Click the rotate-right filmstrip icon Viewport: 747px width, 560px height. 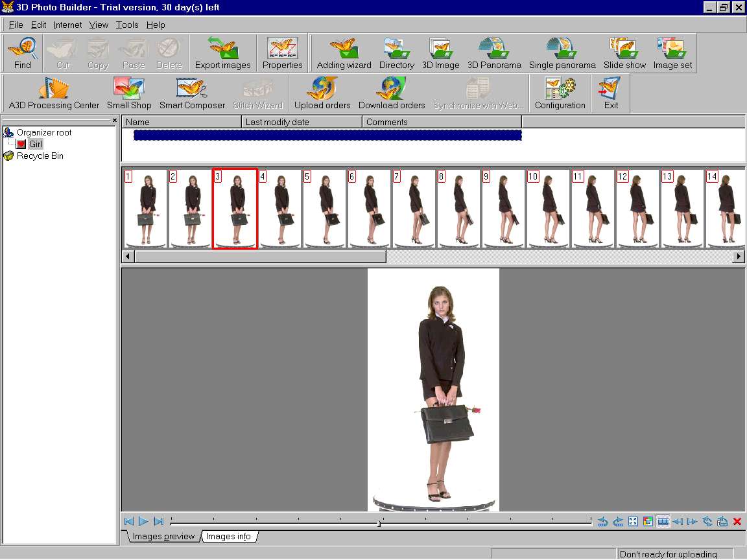[618, 521]
